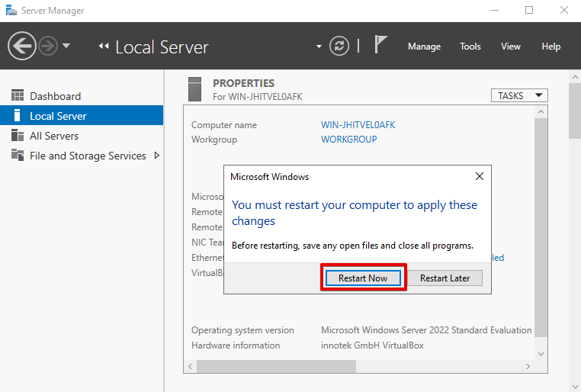Select All Servers in the sidebar
Screen dimensions: 581x392
[x=82, y=136]
